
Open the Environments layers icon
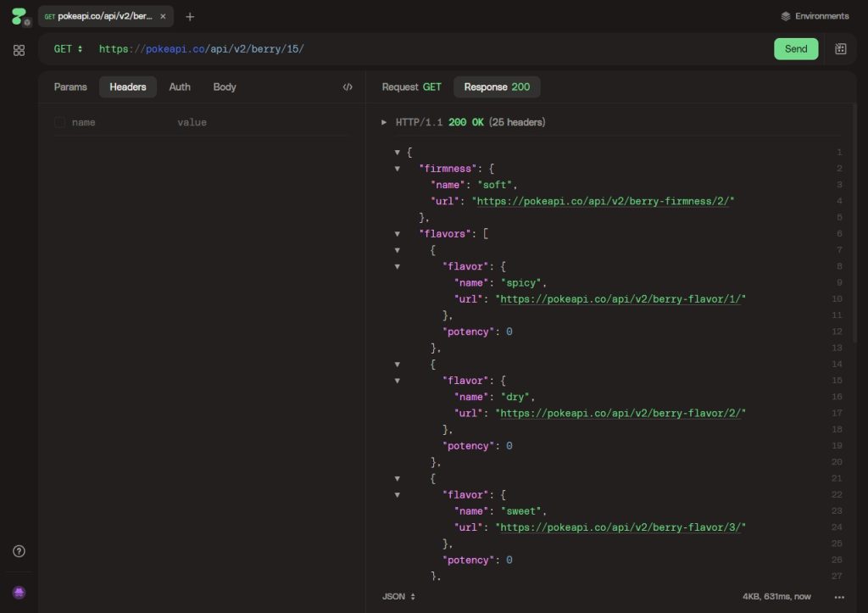(x=786, y=16)
